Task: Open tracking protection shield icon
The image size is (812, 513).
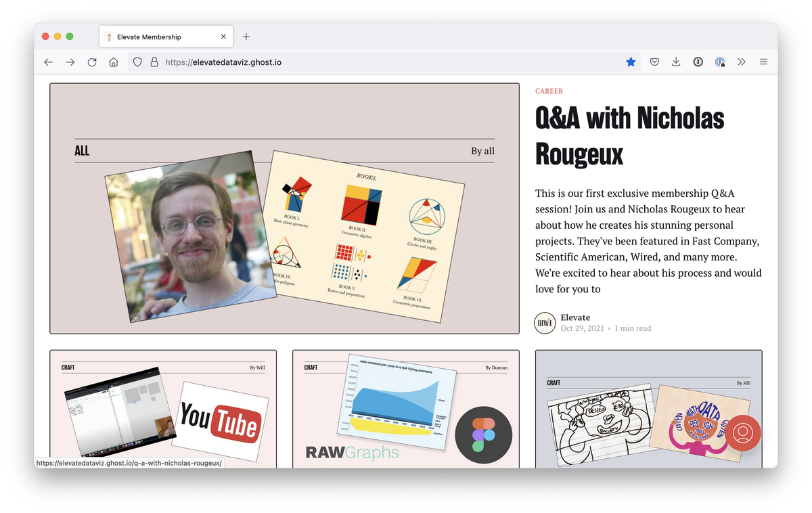Action: (x=137, y=62)
